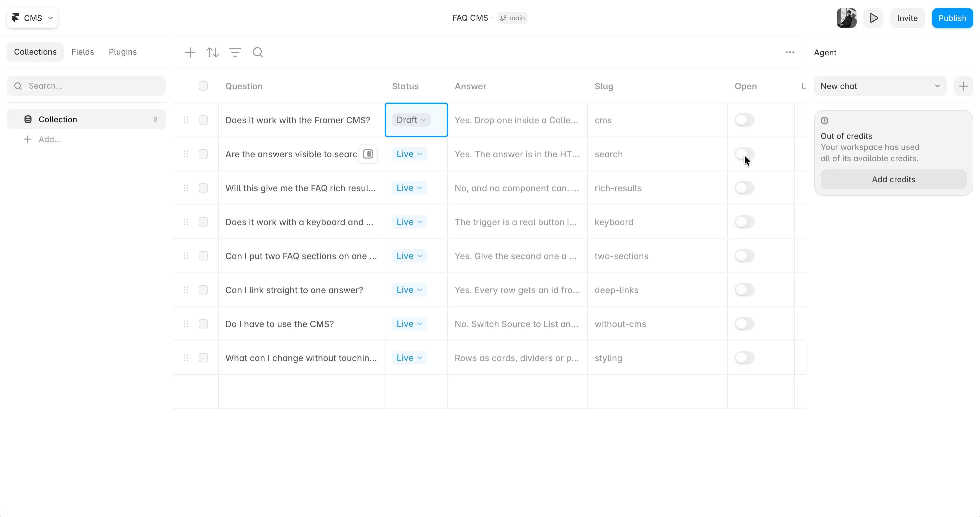Open the sort arrows tool
This screenshot has width=980, height=517.
[x=213, y=52]
